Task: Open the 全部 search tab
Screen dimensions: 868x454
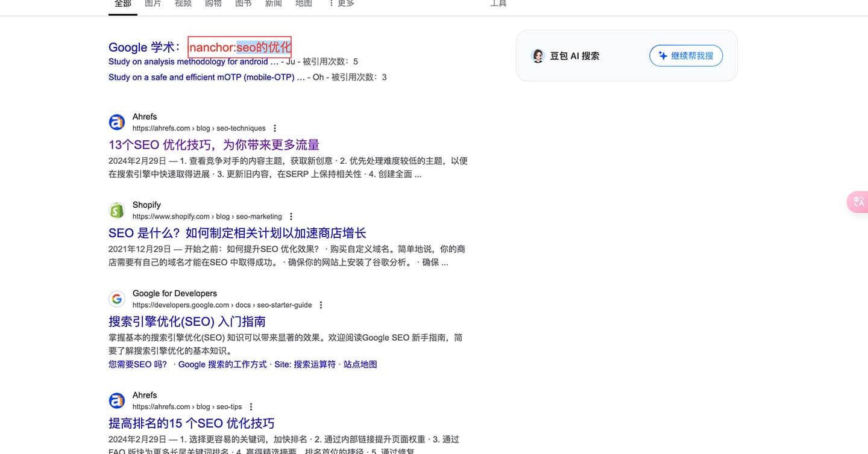Action: [x=123, y=4]
